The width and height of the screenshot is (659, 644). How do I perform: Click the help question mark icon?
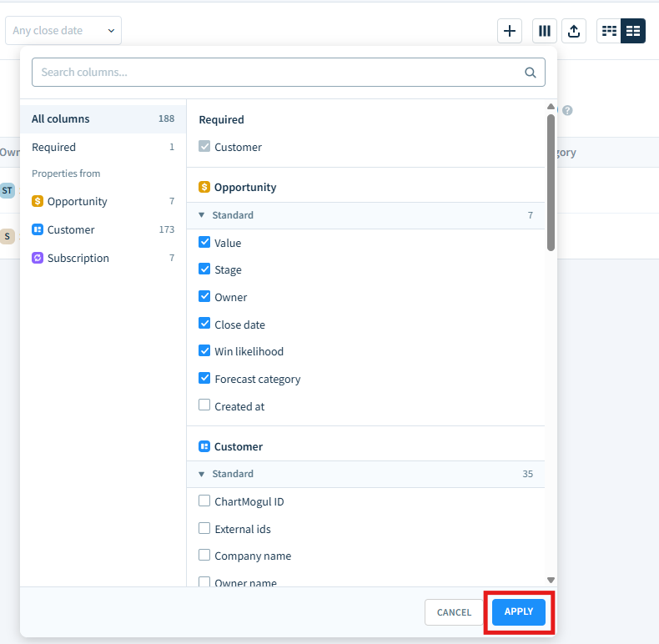pos(567,110)
